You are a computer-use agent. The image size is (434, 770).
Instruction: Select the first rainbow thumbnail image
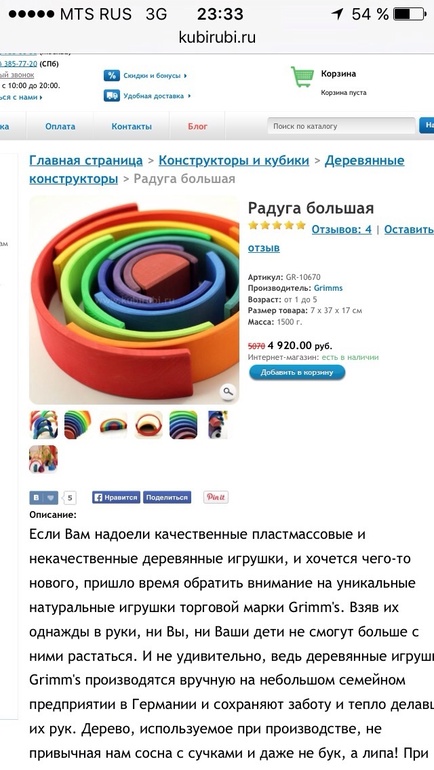click(44, 425)
